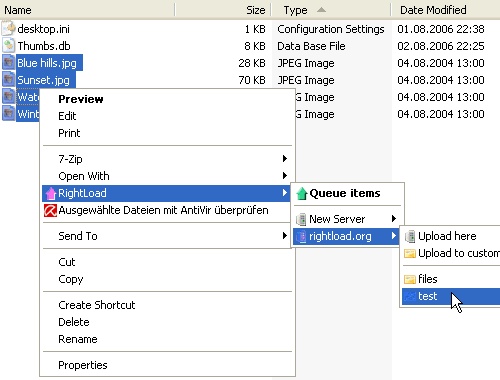This screenshot has width=500, height=380.
Task: Open the New Server entry
Action: click(348, 219)
